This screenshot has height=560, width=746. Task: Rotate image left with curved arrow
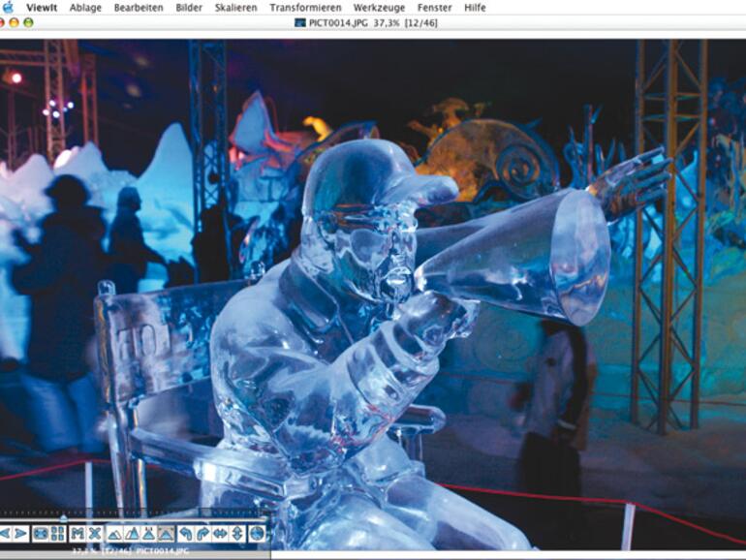186,533
